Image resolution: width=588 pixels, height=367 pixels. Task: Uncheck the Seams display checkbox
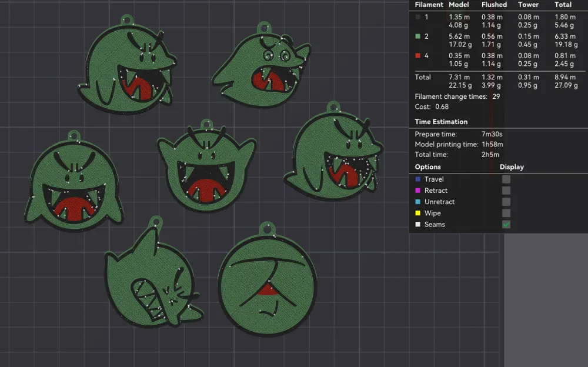click(506, 225)
